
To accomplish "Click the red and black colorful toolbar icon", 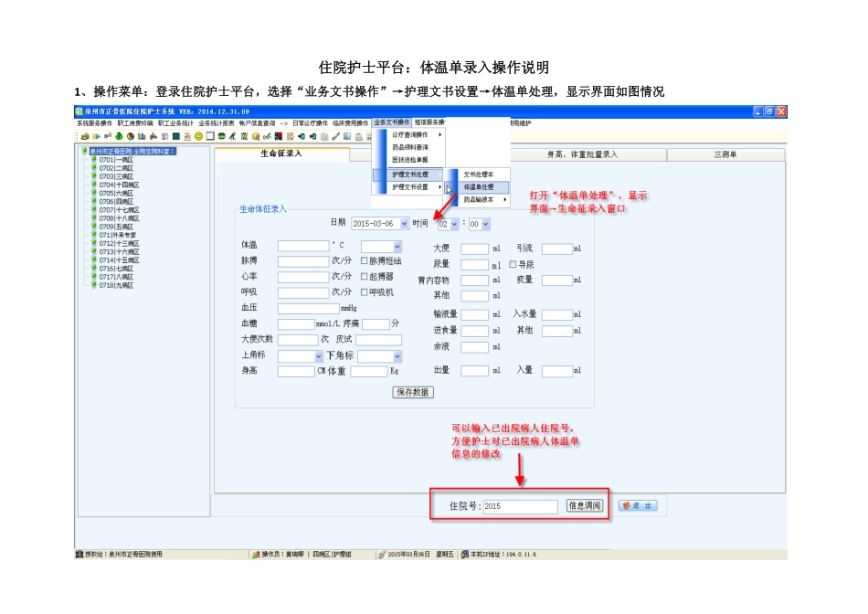I will (x=279, y=136).
